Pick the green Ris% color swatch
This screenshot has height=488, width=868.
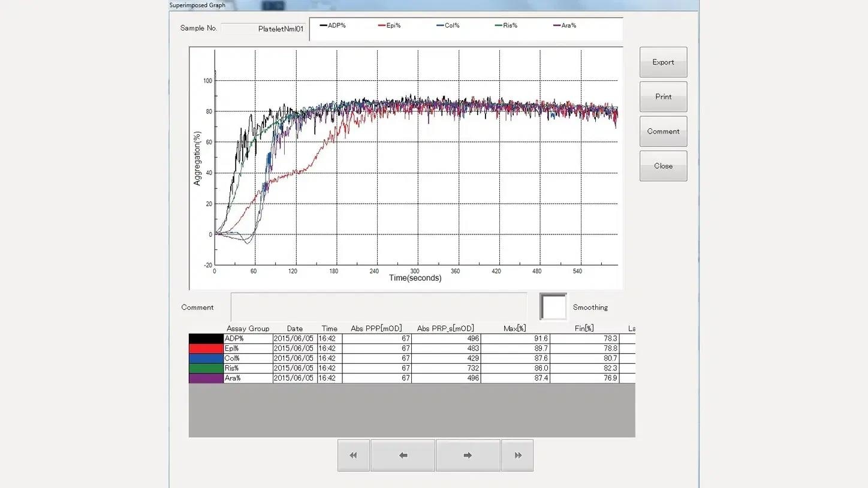coord(206,368)
